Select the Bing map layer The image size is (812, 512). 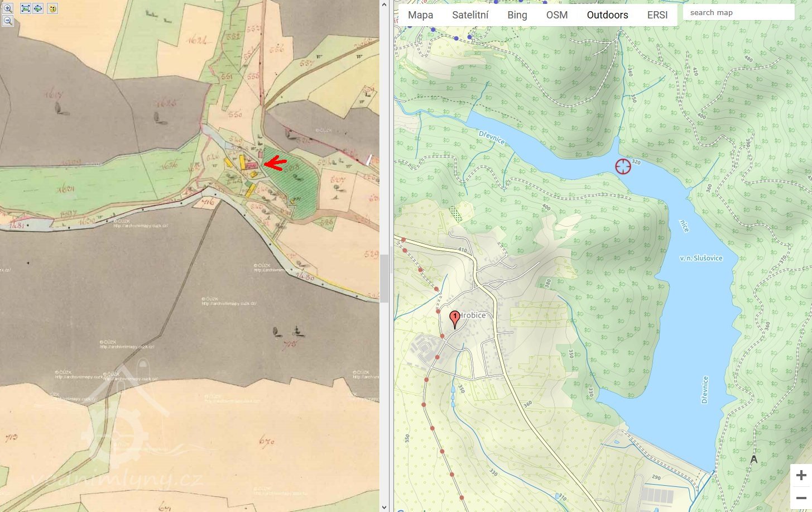pos(517,15)
